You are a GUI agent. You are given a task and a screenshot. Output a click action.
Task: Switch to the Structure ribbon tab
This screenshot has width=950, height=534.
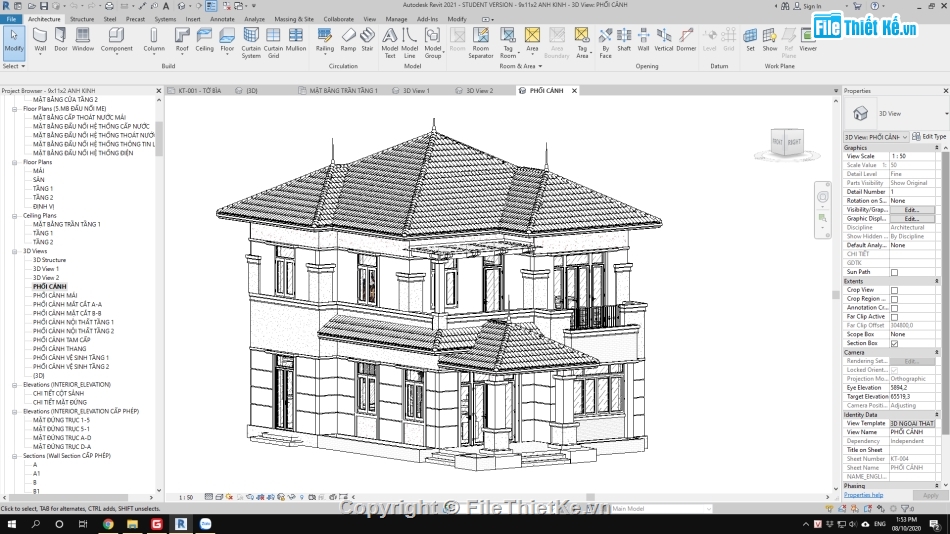click(81, 19)
